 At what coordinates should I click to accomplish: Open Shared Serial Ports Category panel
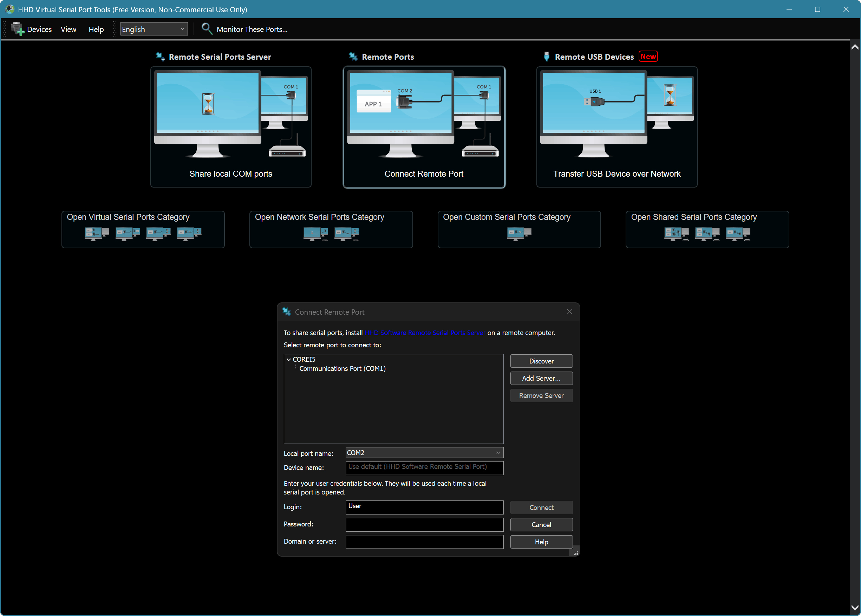[x=707, y=229]
